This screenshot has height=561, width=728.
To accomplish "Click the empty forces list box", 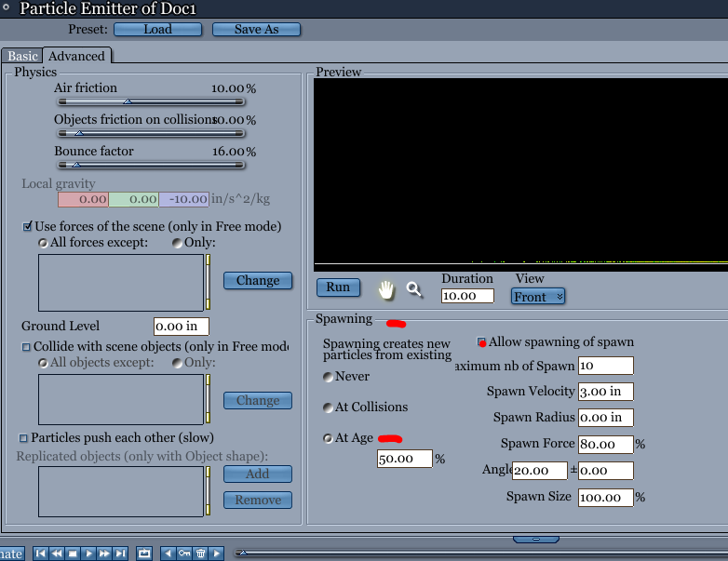I will (121, 283).
